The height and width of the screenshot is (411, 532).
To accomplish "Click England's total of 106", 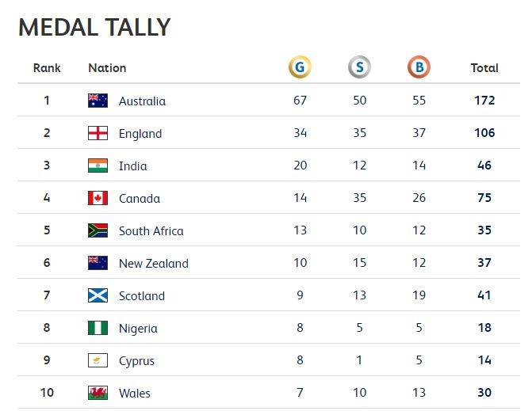I will coord(484,133).
